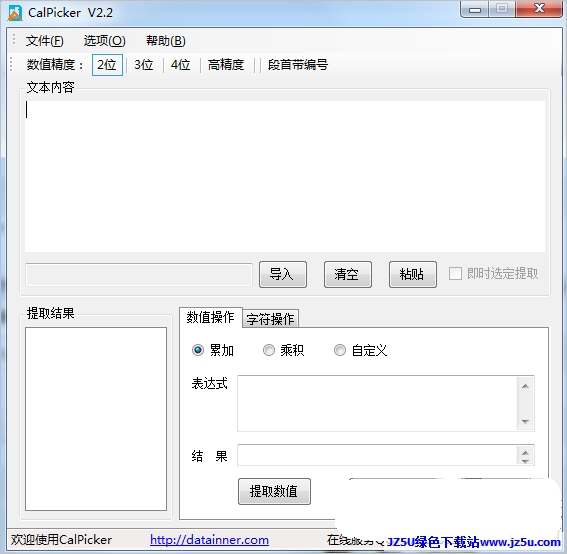Click the 结果 field up arrow
This screenshot has width=567, height=554.
(525, 452)
